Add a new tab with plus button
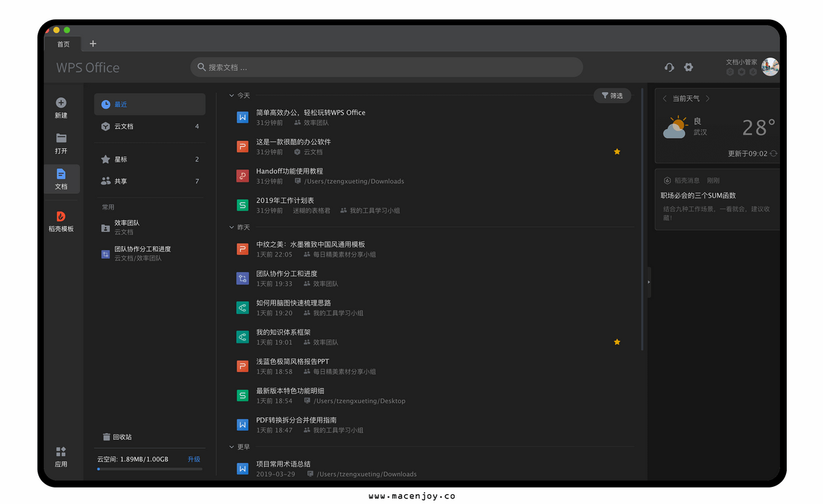823x504 pixels. coord(93,44)
